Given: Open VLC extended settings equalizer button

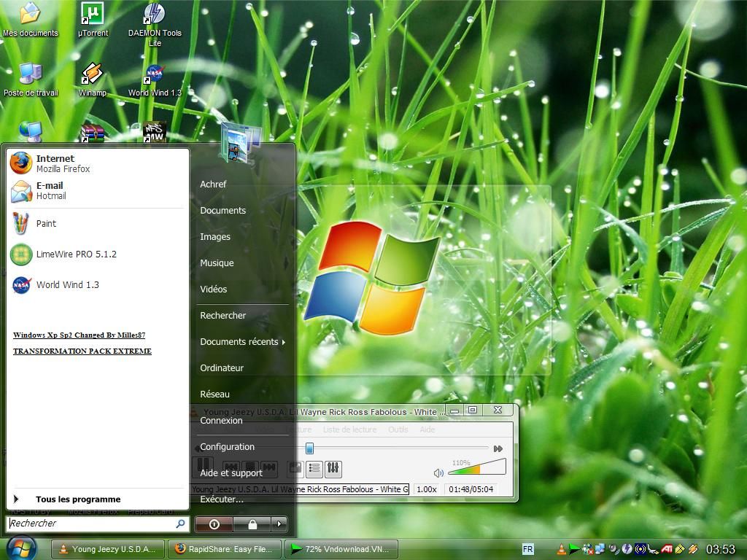Looking at the screenshot, I should pos(333,469).
